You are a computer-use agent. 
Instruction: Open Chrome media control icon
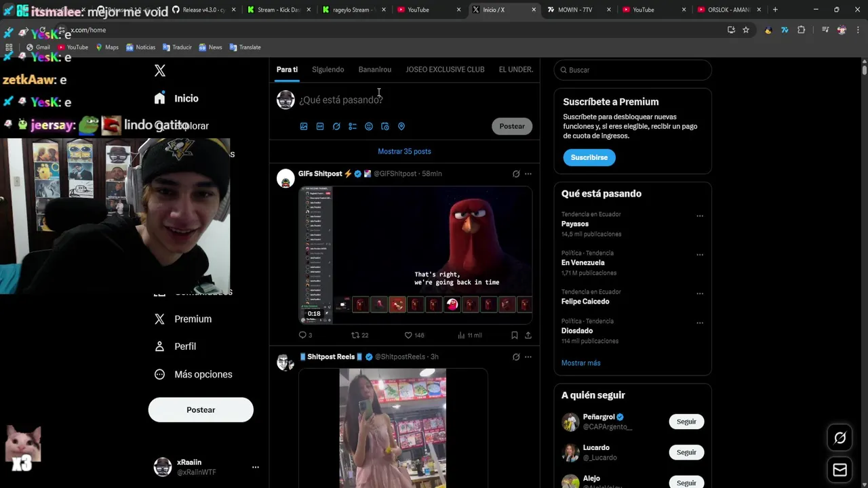[x=825, y=30]
